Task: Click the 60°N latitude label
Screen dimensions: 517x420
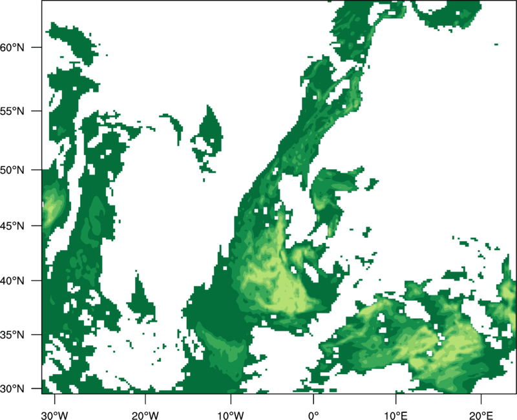Action: click(x=12, y=47)
